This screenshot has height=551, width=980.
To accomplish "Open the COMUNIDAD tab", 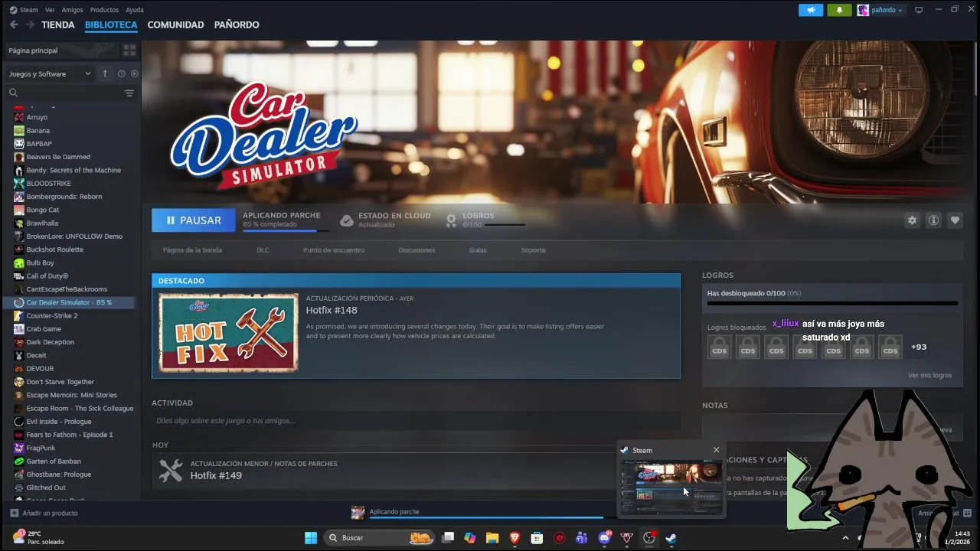I will (x=175, y=24).
